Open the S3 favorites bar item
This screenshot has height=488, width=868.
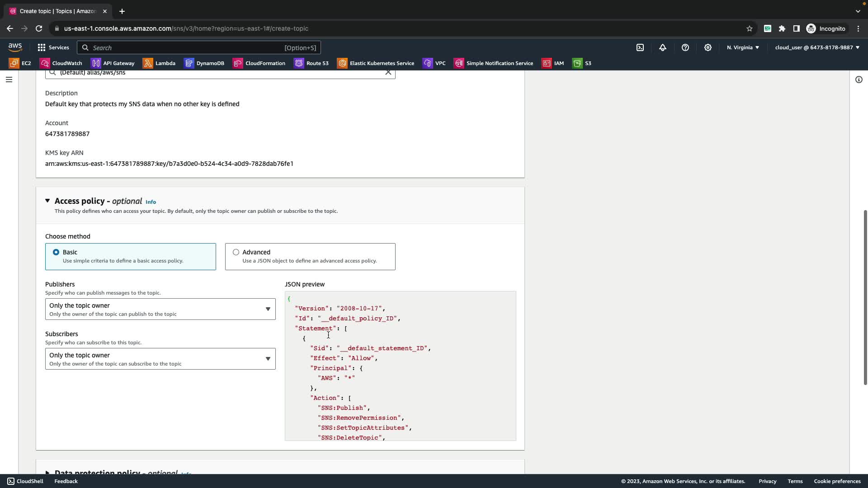coord(582,63)
